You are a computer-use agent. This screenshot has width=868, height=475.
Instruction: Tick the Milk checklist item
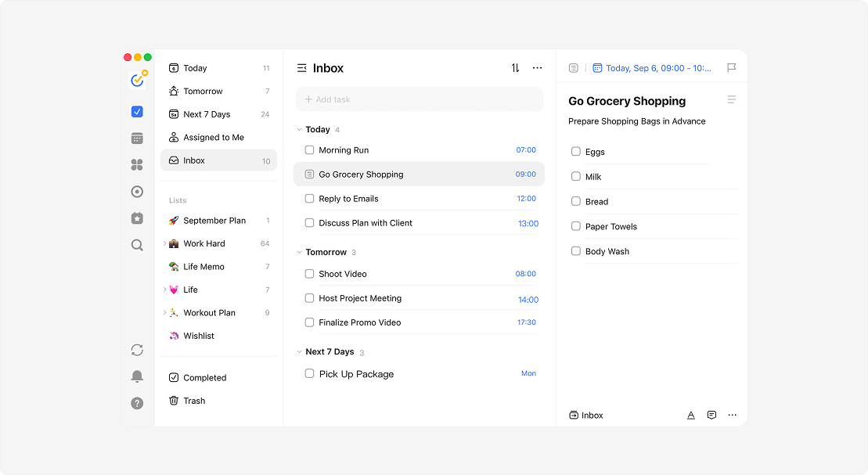576,177
